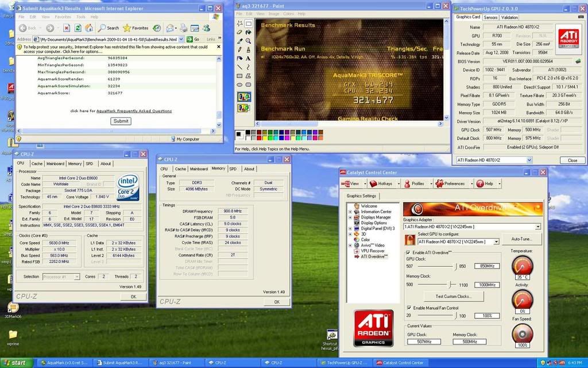This screenshot has height=368, width=588.
Task: Select the Pick Color eyedropper in Paint
Action: click(239, 41)
